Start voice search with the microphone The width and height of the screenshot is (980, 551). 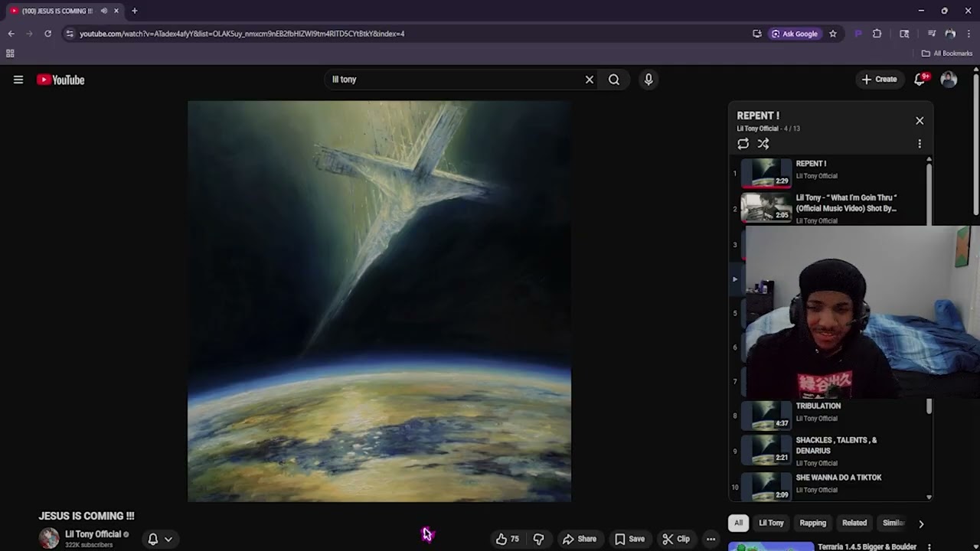(x=648, y=80)
